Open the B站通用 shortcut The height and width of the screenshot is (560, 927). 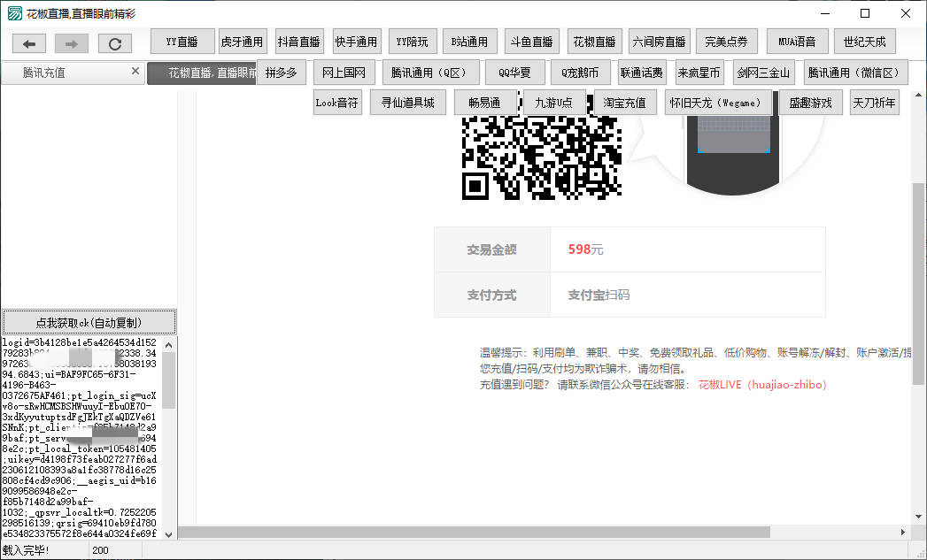[x=469, y=42]
